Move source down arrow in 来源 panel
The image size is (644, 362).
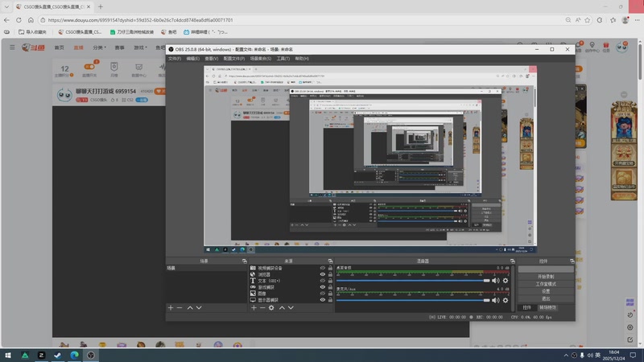(291, 307)
